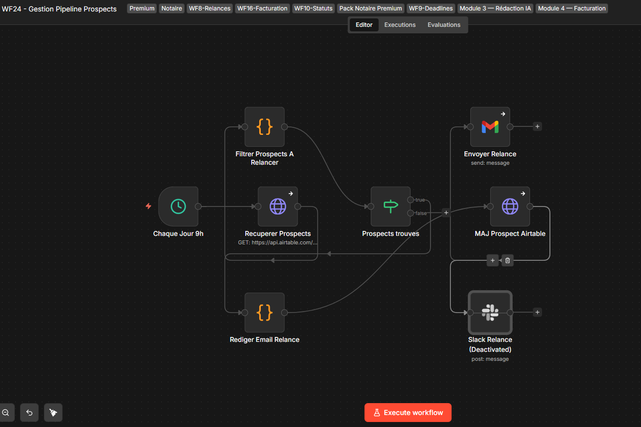Click the tidy-up workflow button
641x427 pixels.
[x=53, y=412]
